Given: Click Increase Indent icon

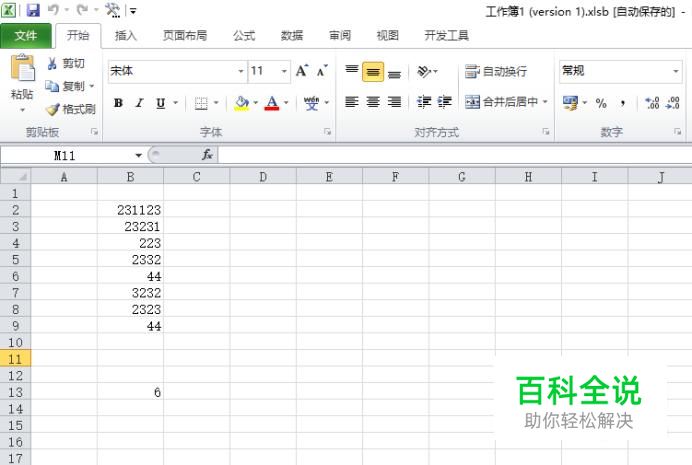Looking at the screenshot, I should [444, 102].
